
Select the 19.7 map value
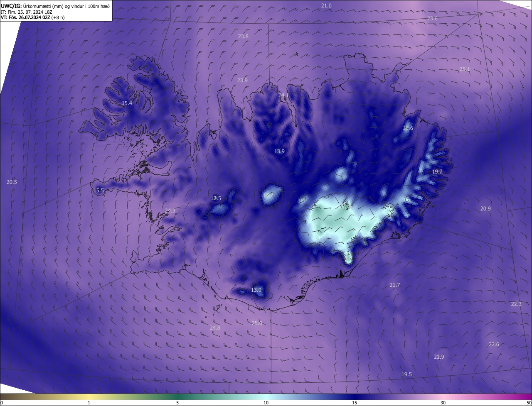pos(437,172)
